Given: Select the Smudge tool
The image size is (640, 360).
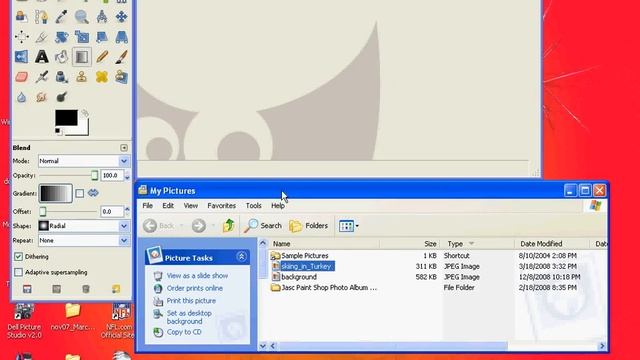Looking at the screenshot, I should (x=42, y=97).
